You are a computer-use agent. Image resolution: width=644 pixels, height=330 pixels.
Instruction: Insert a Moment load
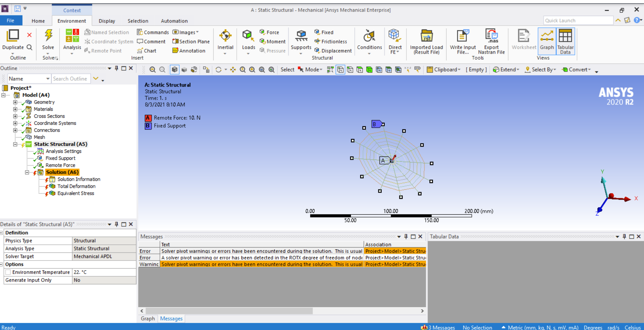[x=273, y=41]
